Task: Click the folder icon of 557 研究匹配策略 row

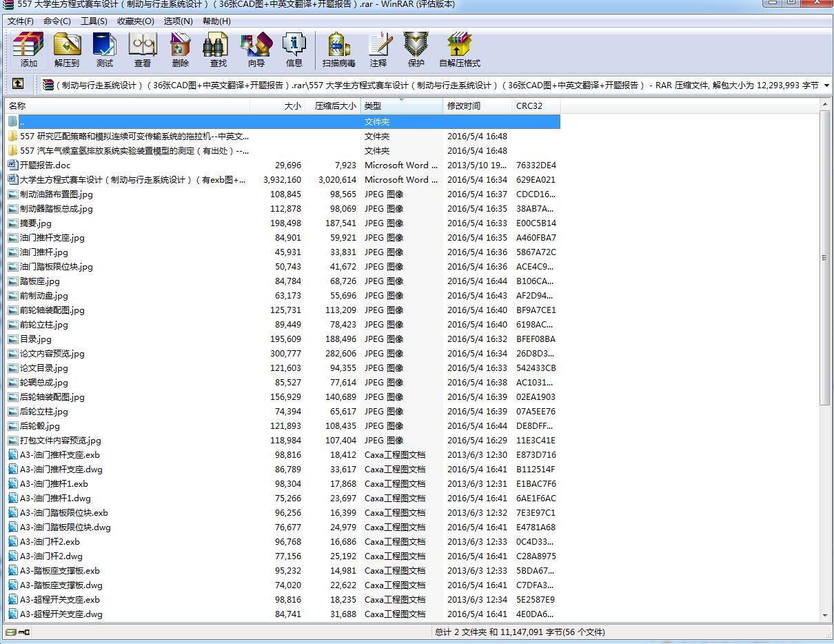Action: click(13, 136)
